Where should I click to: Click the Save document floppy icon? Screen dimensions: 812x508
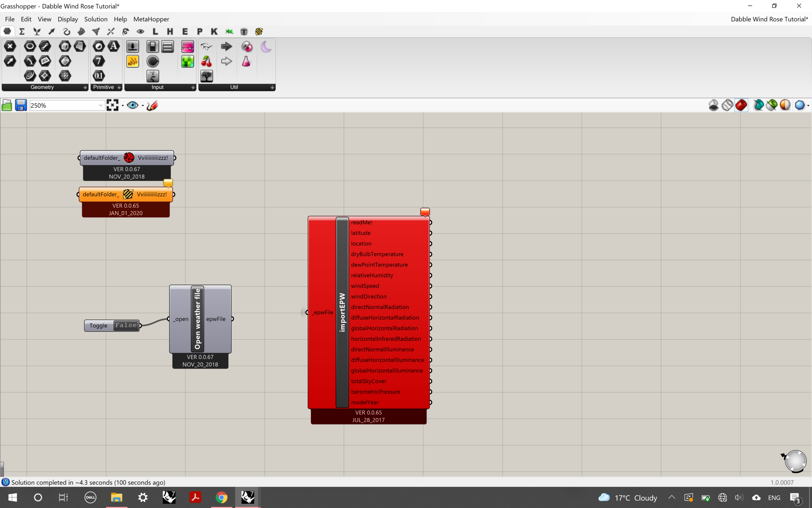click(21, 105)
